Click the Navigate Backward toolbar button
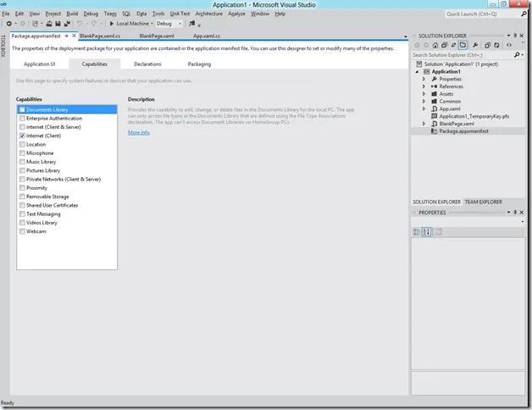 click(8, 24)
